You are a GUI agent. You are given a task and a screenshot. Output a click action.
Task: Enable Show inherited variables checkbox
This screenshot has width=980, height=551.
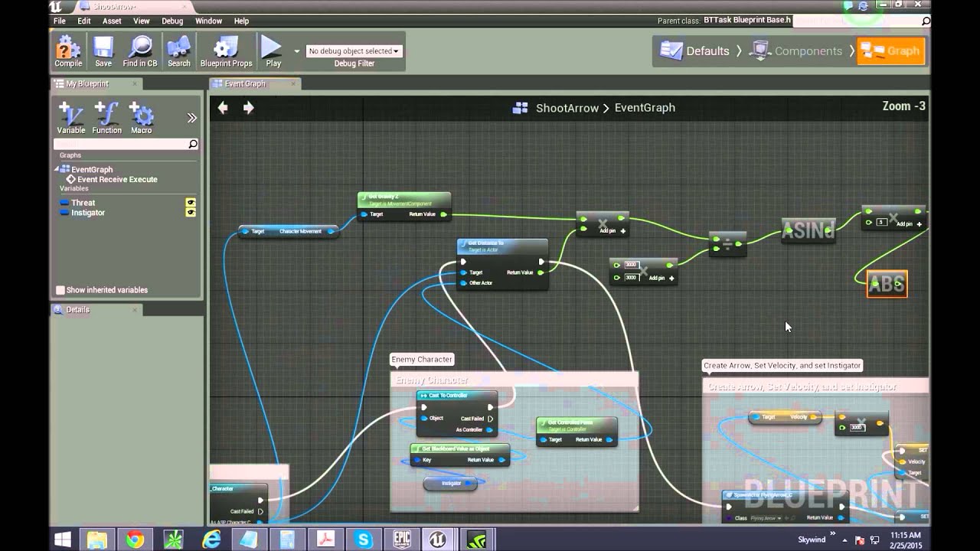60,290
